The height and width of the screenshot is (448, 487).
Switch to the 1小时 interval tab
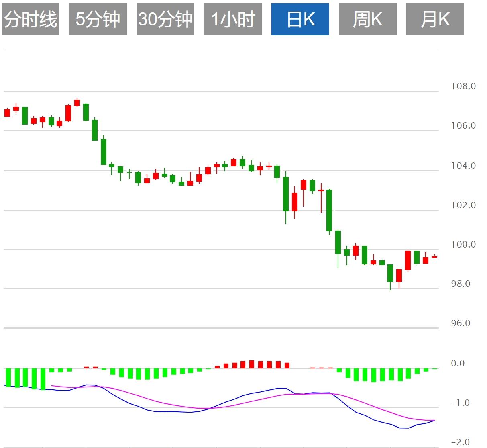(233, 19)
